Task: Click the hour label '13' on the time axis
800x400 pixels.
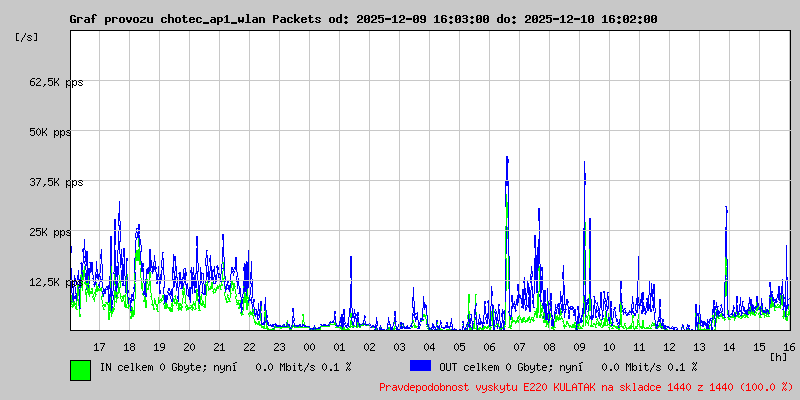Action: coord(699,347)
